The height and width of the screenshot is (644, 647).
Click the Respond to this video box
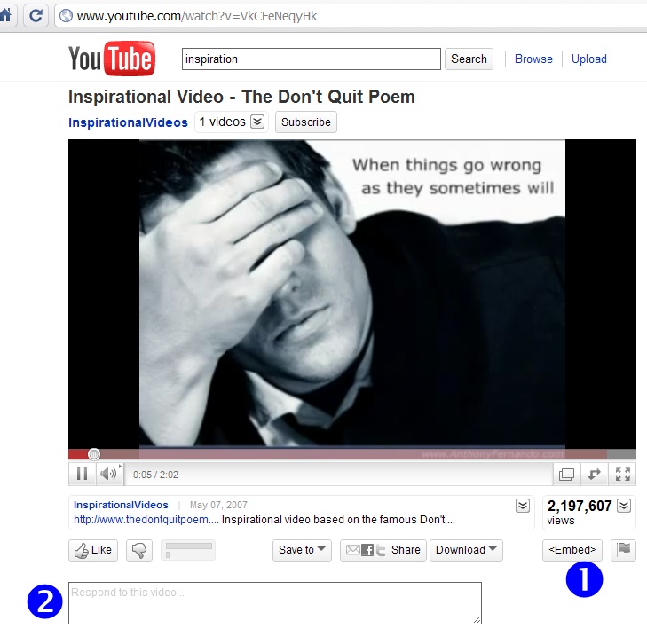(275, 603)
